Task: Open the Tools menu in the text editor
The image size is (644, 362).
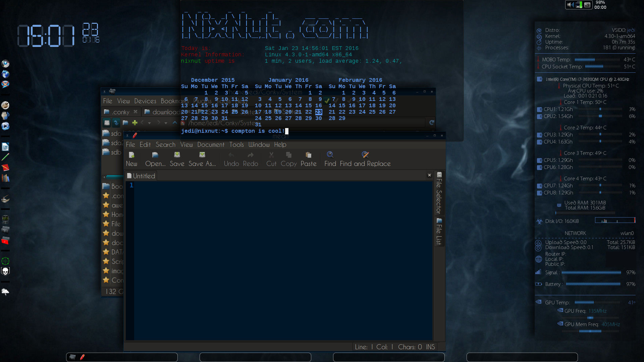Action: 236,144
